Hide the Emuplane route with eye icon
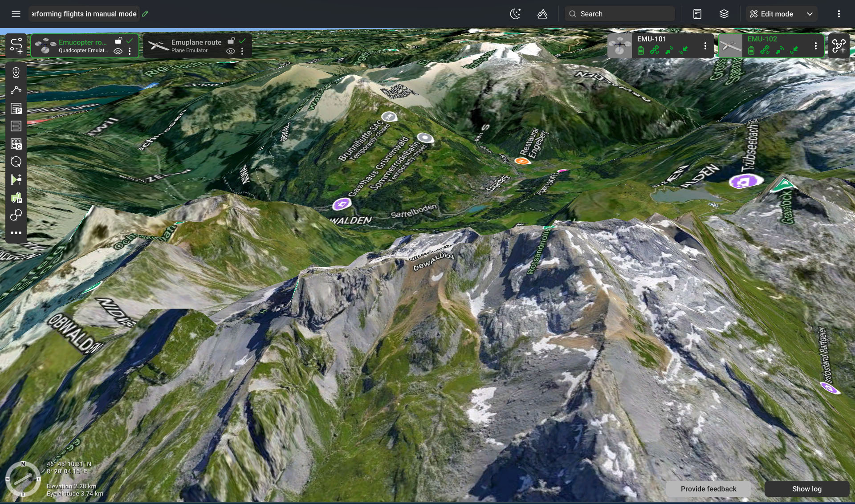855x504 pixels. pos(231,51)
